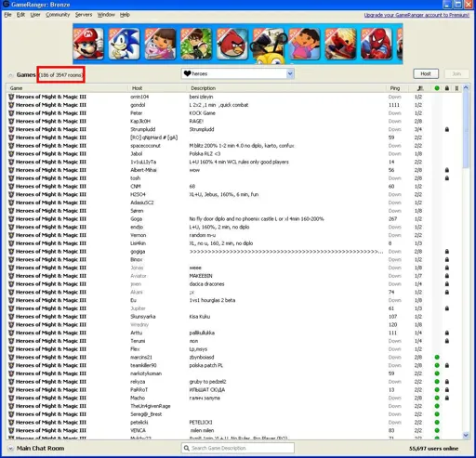The image size is (476, 458).
Task: Click the heart icon in game filter
Action: click(x=187, y=73)
